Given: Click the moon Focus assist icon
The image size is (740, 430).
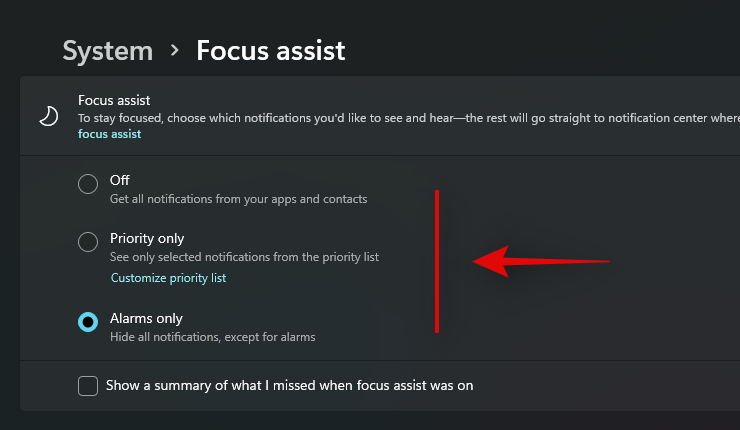Looking at the screenshot, I should click(x=48, y=117).
